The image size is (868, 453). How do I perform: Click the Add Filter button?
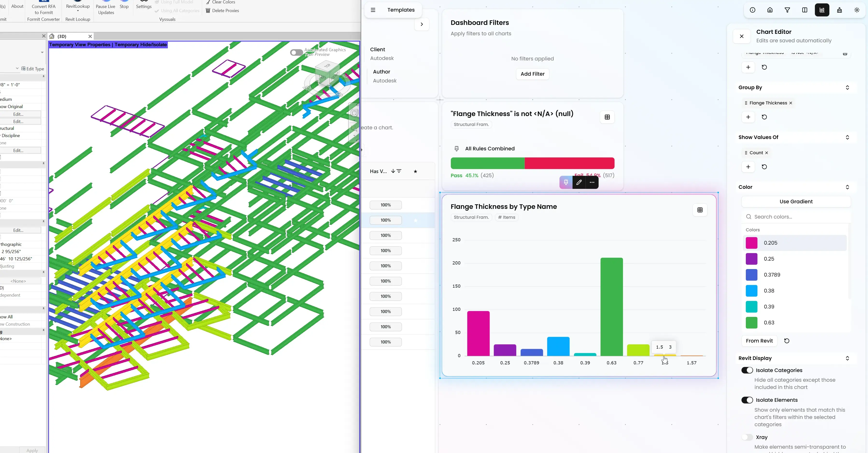coord(532,74)
